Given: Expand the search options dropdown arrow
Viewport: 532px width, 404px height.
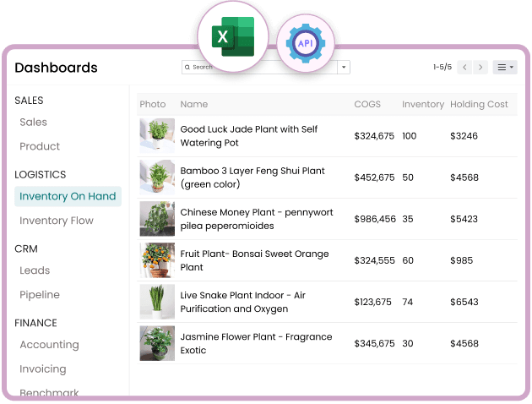Looking at the screenshot, I should 344,67.
